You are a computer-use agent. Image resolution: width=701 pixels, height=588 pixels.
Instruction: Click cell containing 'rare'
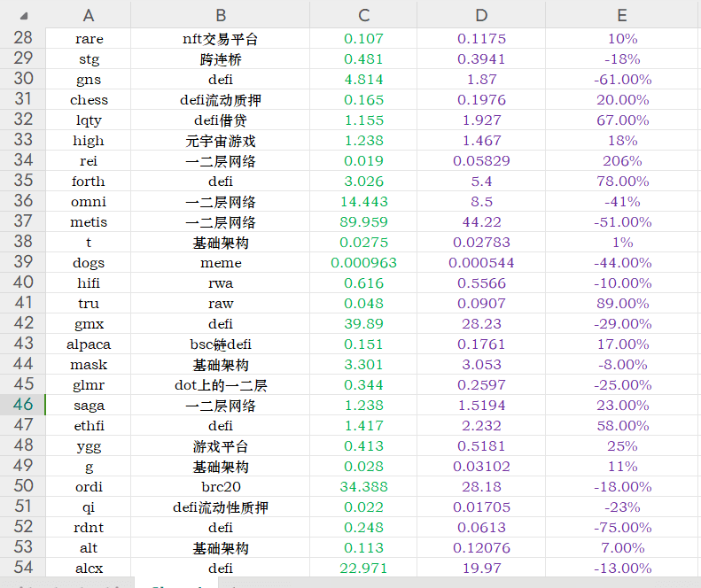point(88,38)
